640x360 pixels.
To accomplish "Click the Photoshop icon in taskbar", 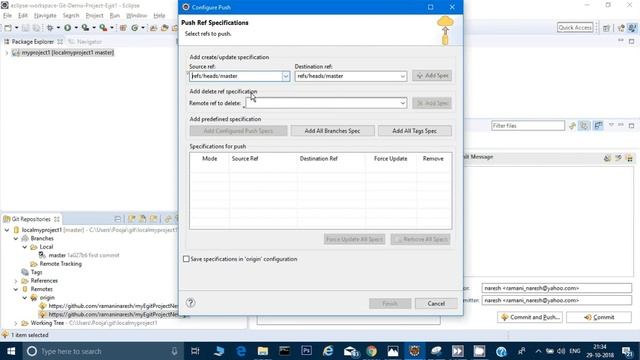I will (306, 351).
